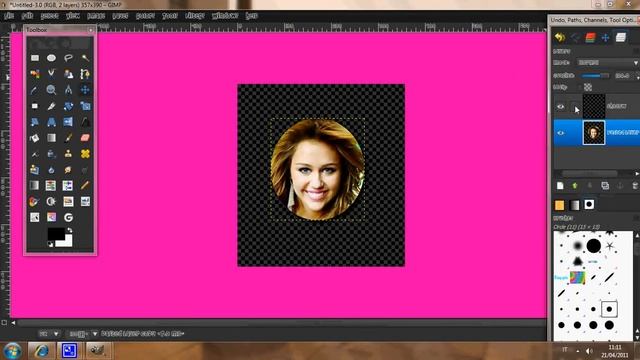Swap foreground and background colors
Viewport: 640px width, 360px height.
click(x=70, y=231)
